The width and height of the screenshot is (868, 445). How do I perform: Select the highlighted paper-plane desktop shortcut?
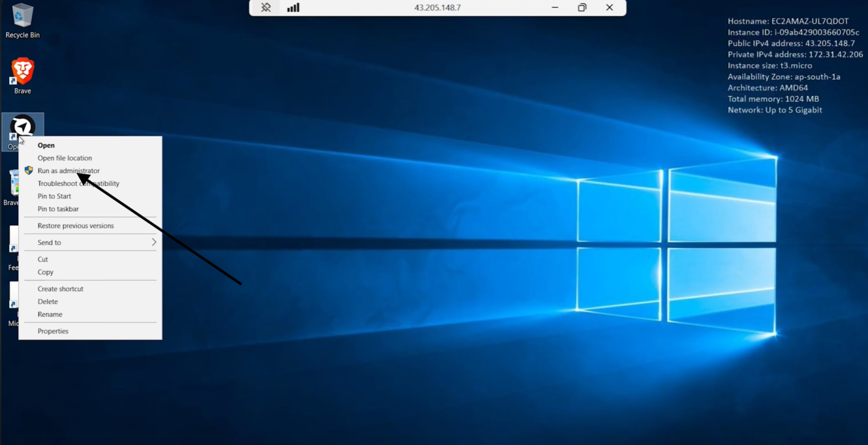pyautogui.click(x=23, y=132)
